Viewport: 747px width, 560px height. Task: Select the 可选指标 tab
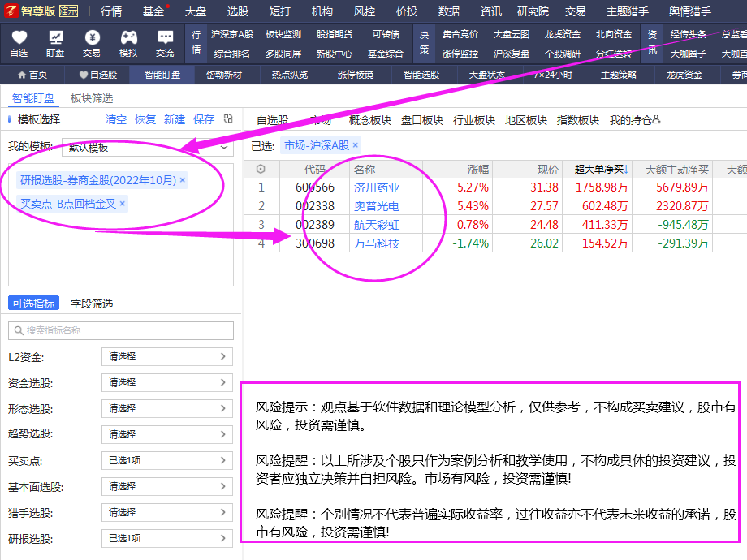[33, 304]
